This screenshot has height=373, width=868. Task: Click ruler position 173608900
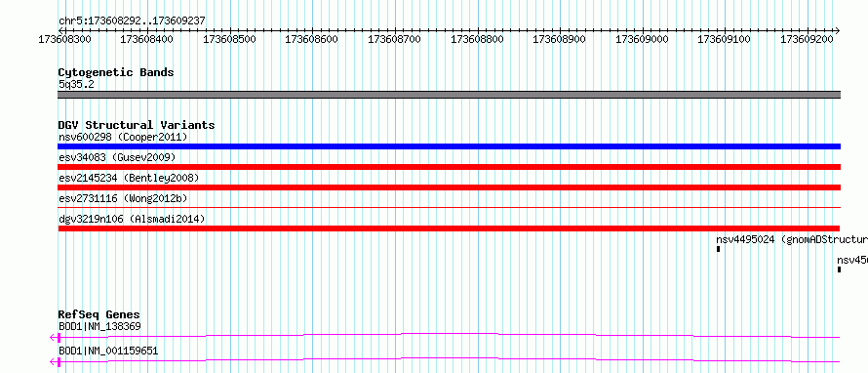pyautogui.click(x=559, y=39)
